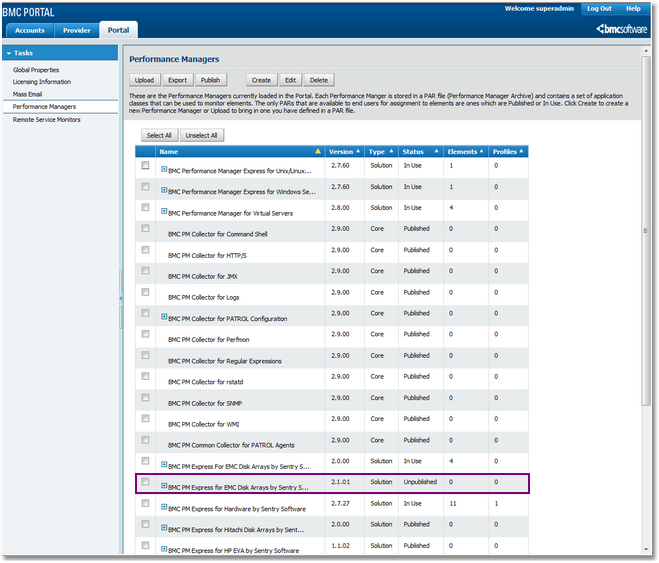This screenshot has height=563, width=659.
Task: Click the Publish button
Action: pyautogui.click(x=211, y=80)
